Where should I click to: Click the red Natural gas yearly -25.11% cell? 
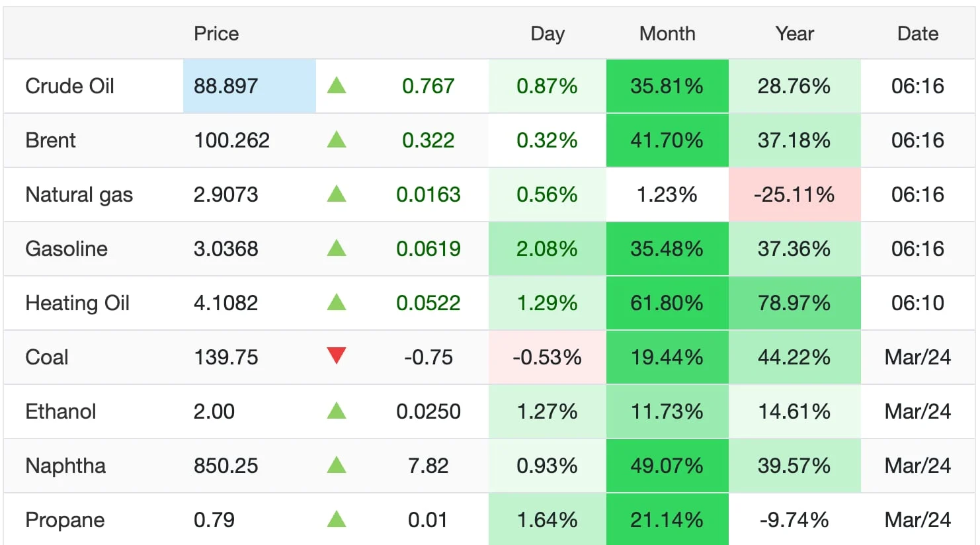(x=794, y=194)
